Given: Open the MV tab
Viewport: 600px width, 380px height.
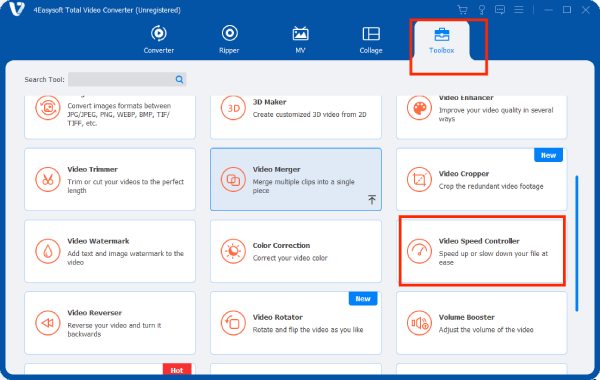Looking at the screenshot, I should [300, 39].
